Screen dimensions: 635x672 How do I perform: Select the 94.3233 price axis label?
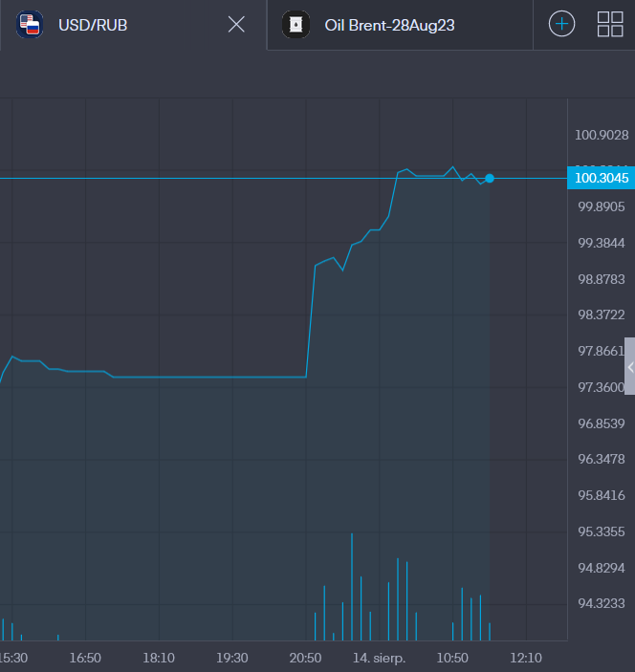(601, 603)
